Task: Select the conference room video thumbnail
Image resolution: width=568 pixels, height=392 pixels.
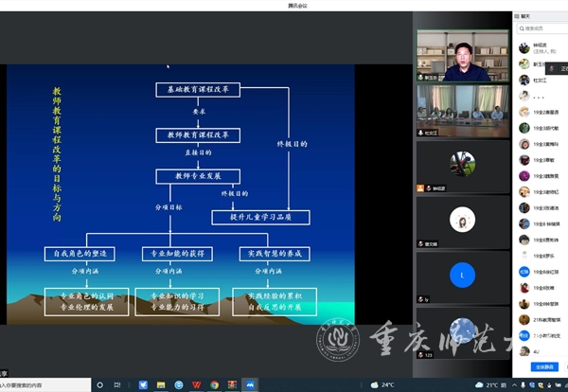Action: pos(462,112)
